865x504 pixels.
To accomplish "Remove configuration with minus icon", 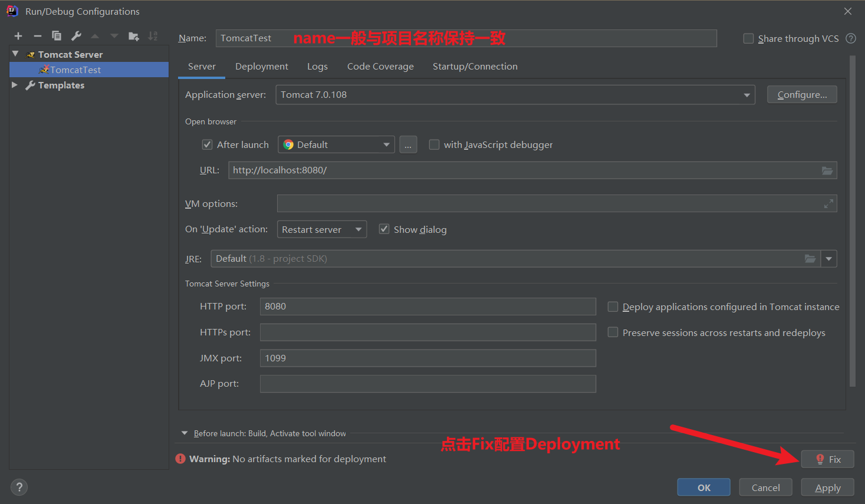I will coord(37,36).
